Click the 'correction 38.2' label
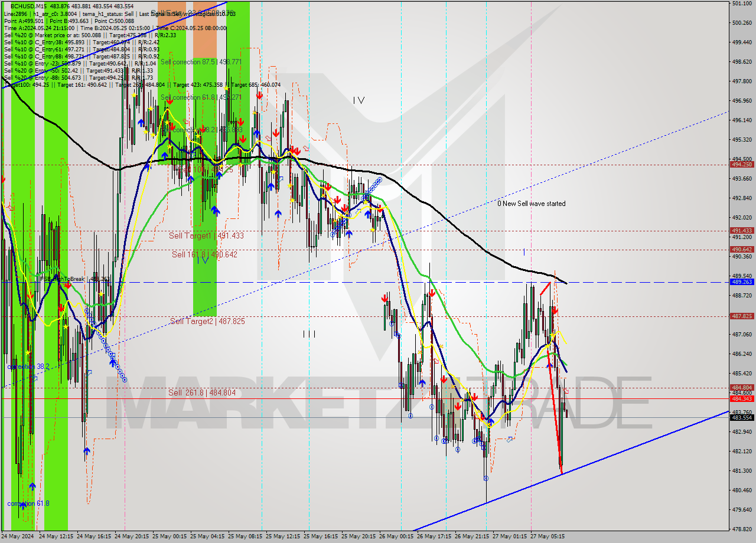Viewport: 756px width, 543px height. point(28,367)
